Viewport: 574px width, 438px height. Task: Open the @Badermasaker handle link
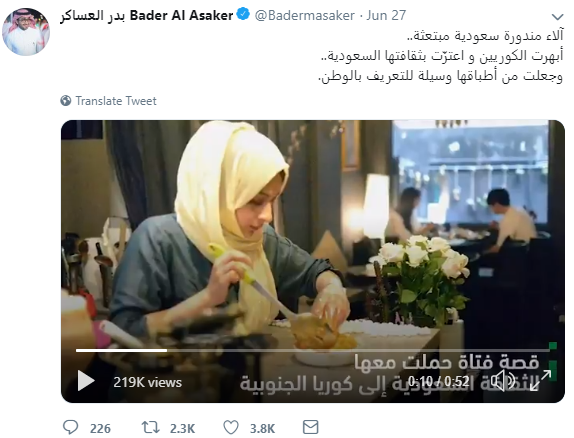304,15
